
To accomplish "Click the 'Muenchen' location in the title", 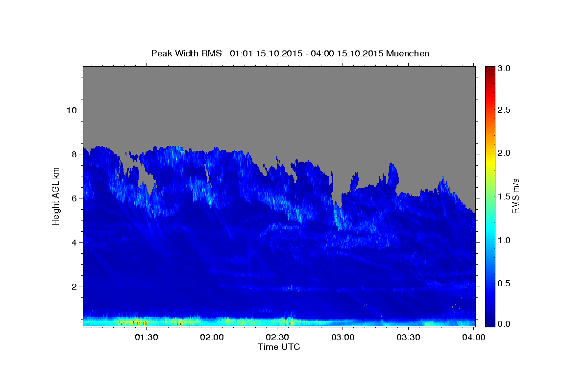I will pyautogui.click(x=408, y=53).
